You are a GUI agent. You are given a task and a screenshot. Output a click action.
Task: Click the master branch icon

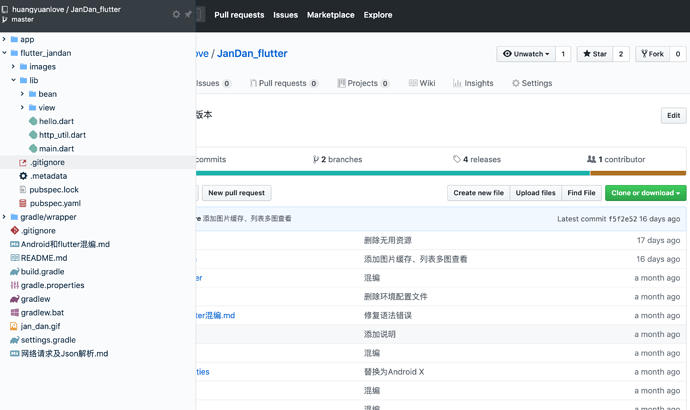5,19
